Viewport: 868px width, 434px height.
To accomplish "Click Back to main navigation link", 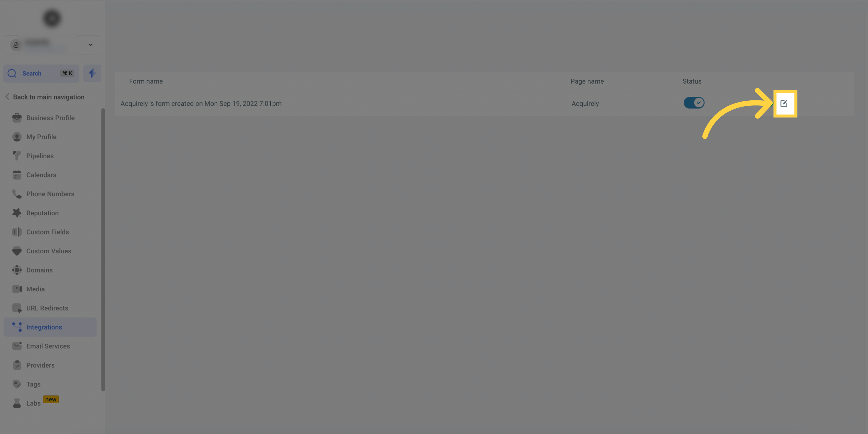I will tap(49, 97).
